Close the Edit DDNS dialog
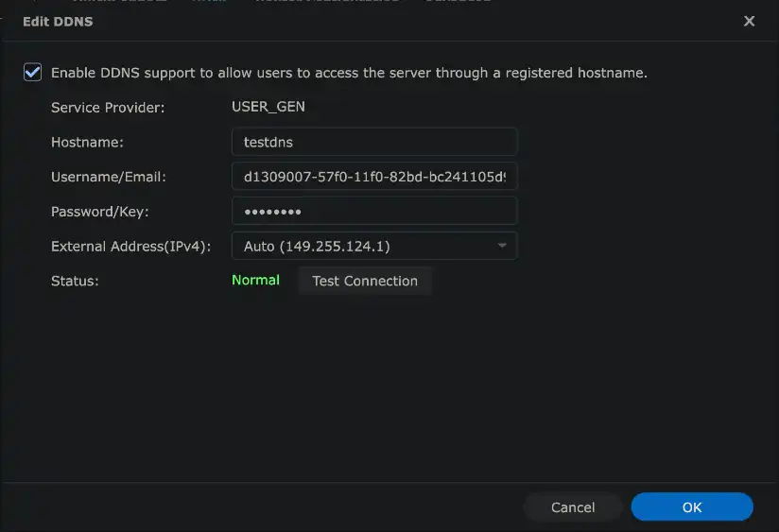This screenshot has height=532, width=779. (x=749, y=22)
